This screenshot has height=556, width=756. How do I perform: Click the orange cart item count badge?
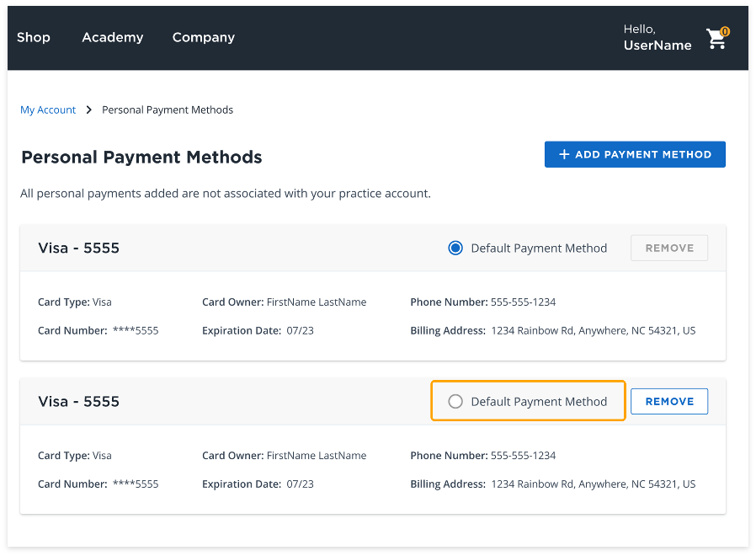(725, 31)
